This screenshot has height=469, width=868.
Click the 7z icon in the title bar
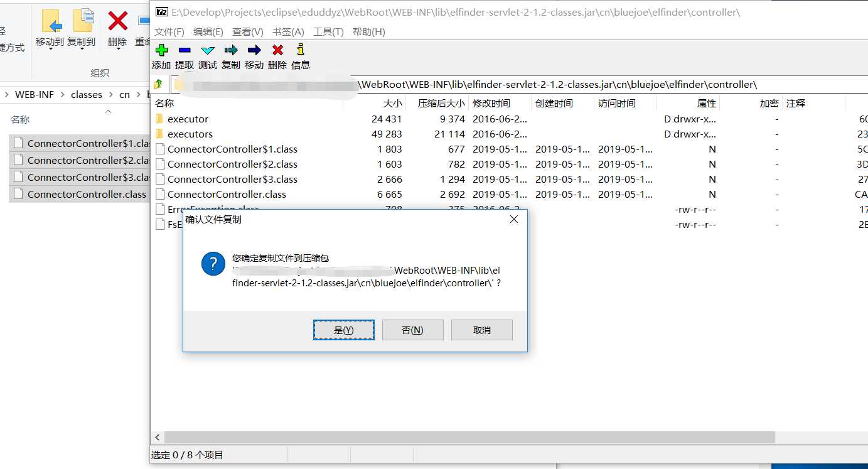(162, 12)
